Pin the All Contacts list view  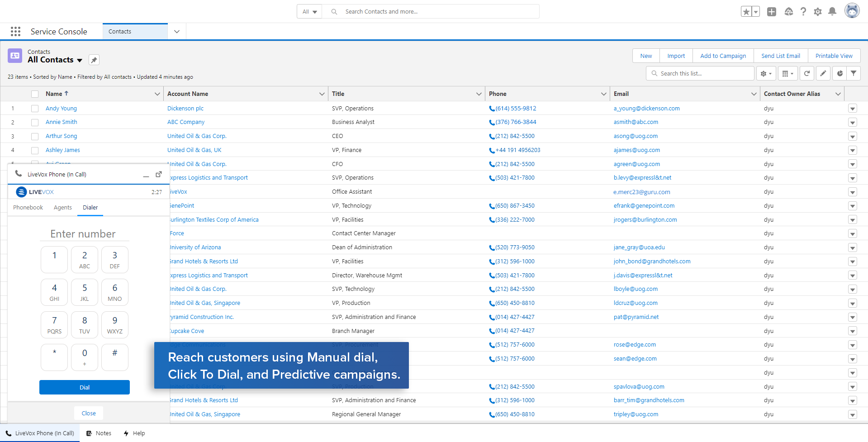pyautogui.click(x=94, y=59)
